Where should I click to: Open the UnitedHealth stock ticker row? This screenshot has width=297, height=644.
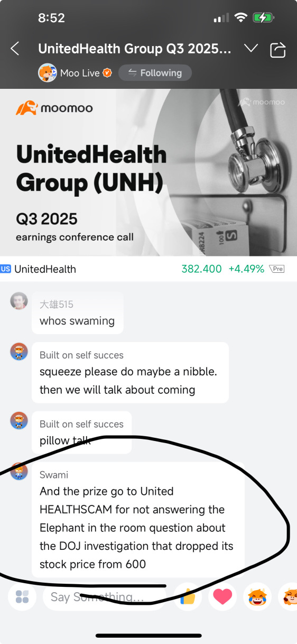point(148,269)
